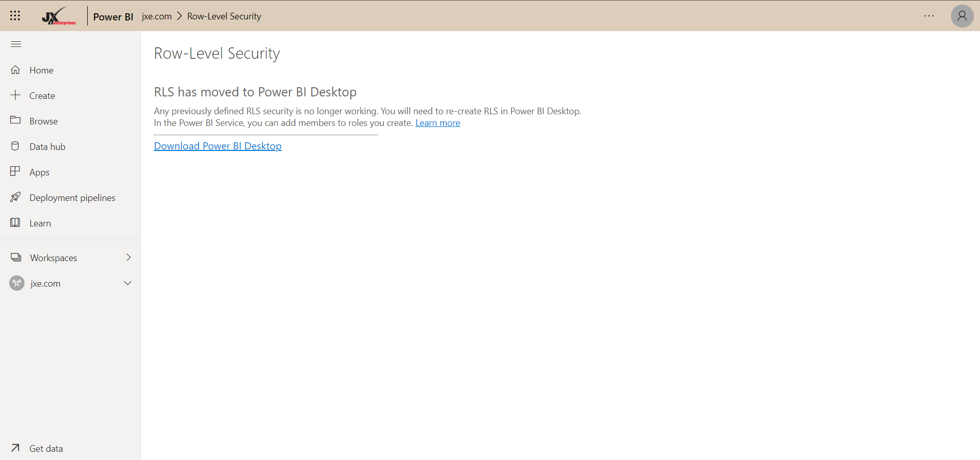Click Download Power BI Desktop link
The image size is (980, 460).
pyautogui.click(x=218, y=146)
